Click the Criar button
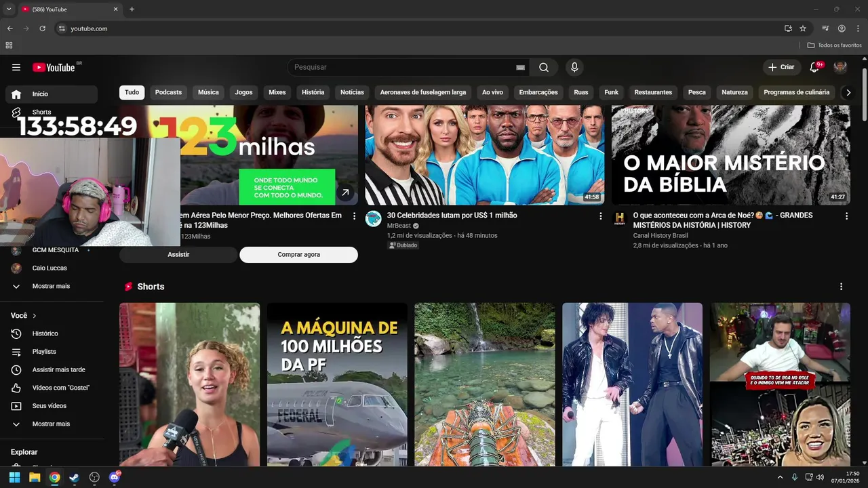The height and width of the screenshot is (488, 868). click(x=781, y=67)
